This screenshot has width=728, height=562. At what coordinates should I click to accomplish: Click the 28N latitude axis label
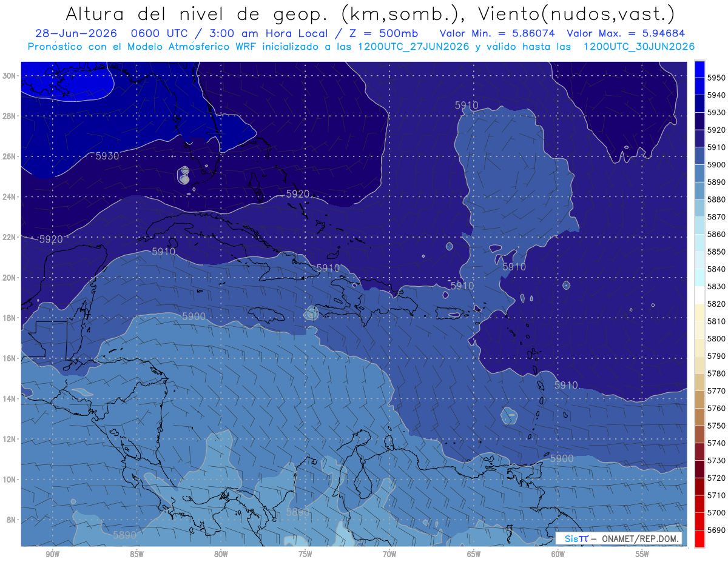[10, 116]
